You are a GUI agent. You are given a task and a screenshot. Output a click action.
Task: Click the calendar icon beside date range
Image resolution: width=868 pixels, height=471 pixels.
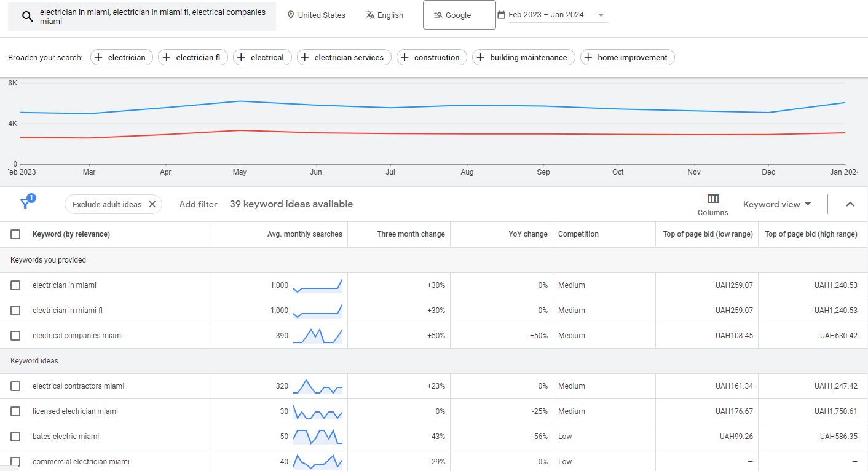click(x=502, y=15)
